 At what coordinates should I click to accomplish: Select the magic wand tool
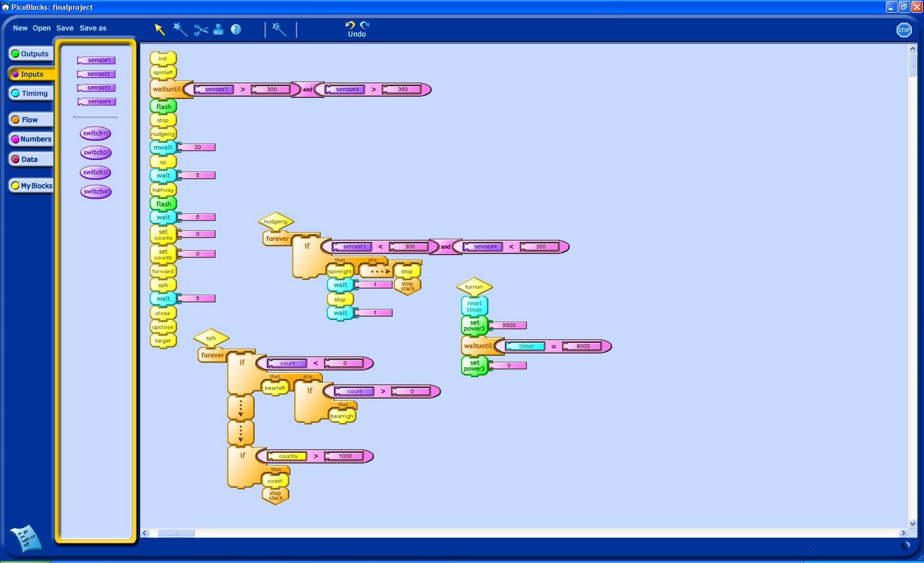point(180,29)
